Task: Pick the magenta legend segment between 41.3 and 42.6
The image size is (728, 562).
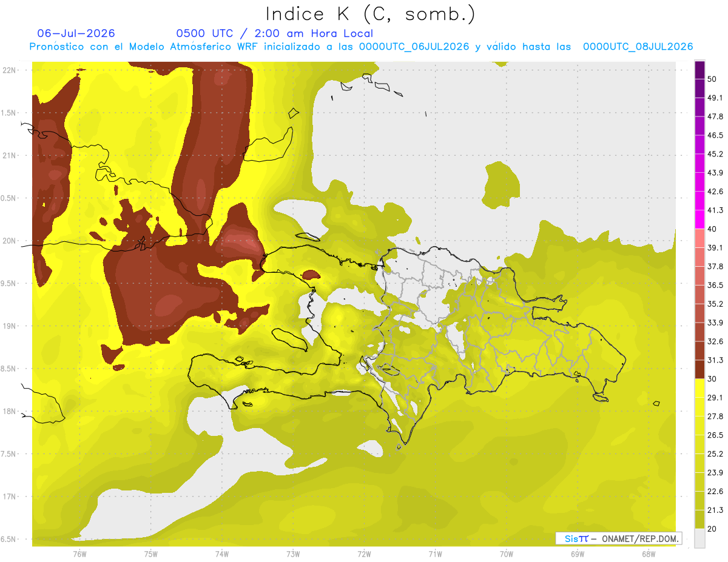Action: 699,201
